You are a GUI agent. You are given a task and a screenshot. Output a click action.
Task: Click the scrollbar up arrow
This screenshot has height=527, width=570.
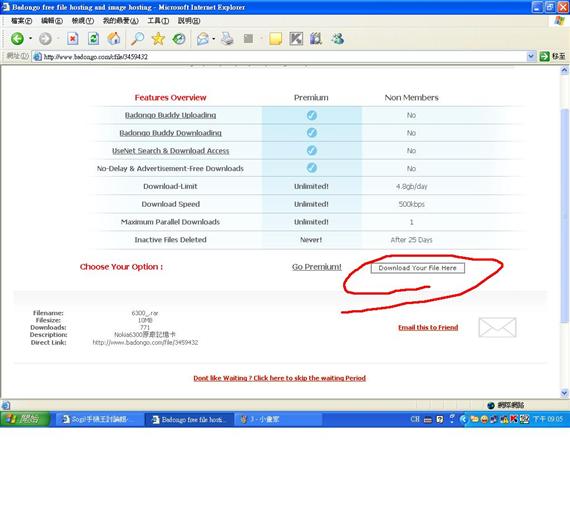565,71
